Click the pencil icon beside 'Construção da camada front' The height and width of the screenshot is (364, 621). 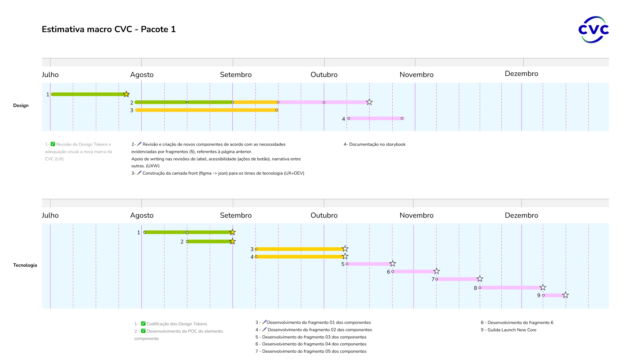[x=139, y=173]
